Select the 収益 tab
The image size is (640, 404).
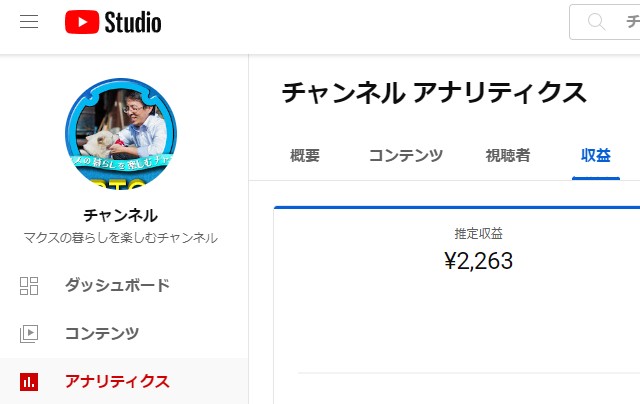596,155
